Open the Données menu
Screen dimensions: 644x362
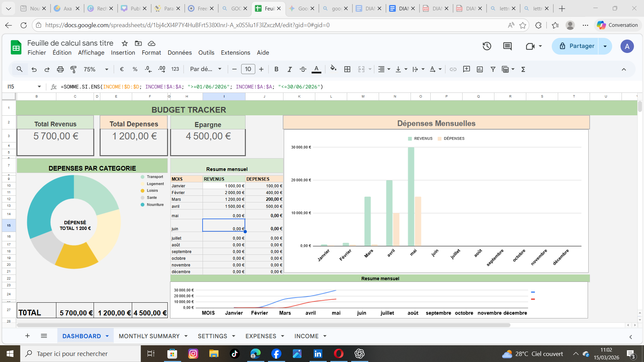coord(179,53)
